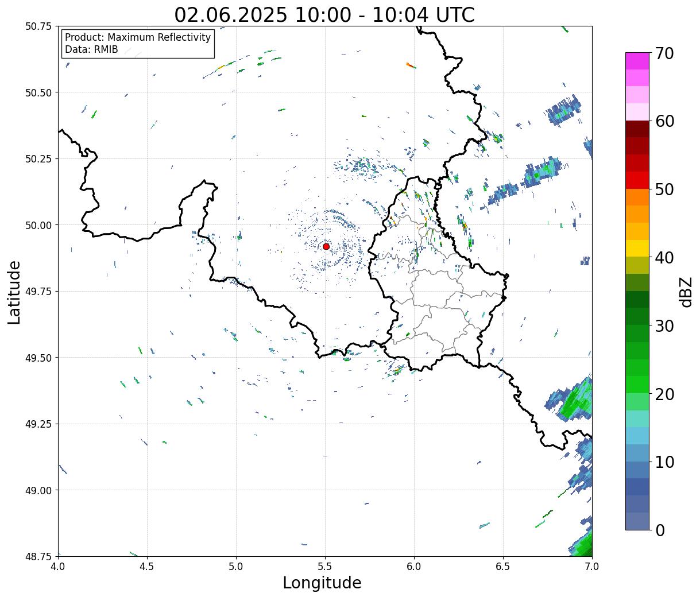
Task: Click the longitude tick label 4.0
Action: (58, 566)
